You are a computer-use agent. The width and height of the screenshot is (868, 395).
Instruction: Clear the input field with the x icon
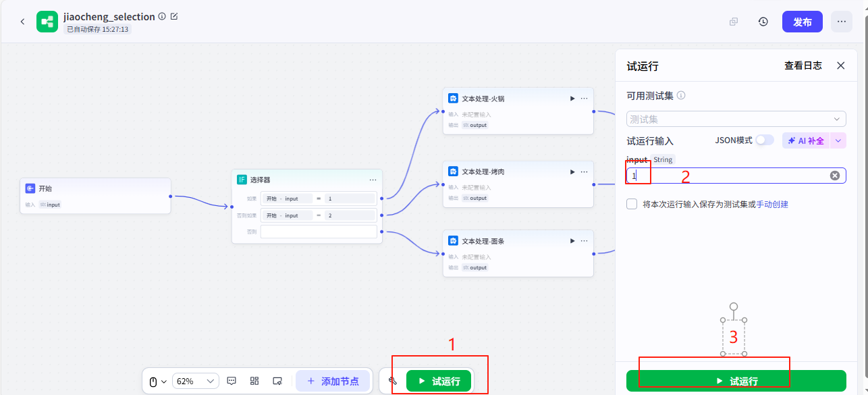pyautogui.click(x=835, y=176)
